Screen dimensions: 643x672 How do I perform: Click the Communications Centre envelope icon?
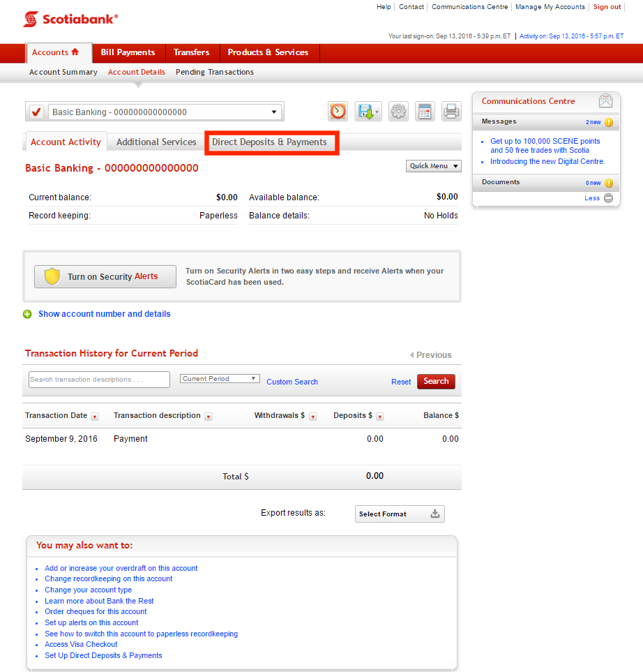pyautogui.click(x=605, y=101)
